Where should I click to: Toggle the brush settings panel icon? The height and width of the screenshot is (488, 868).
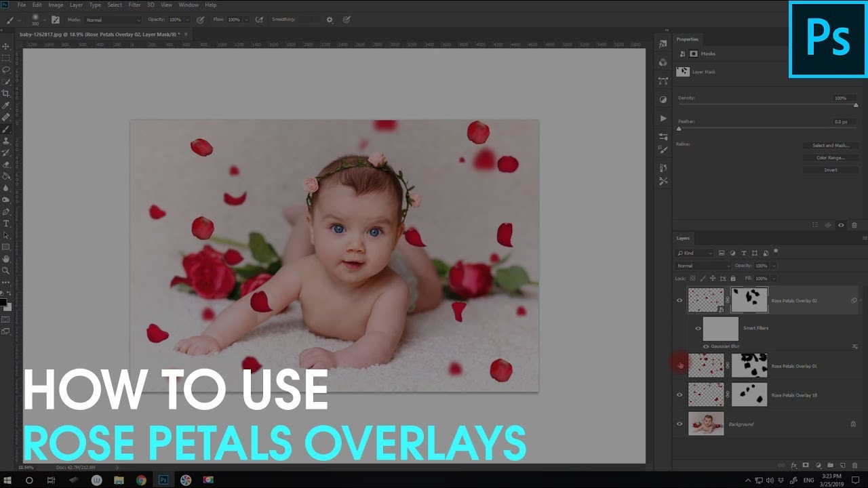coord(55,20)
